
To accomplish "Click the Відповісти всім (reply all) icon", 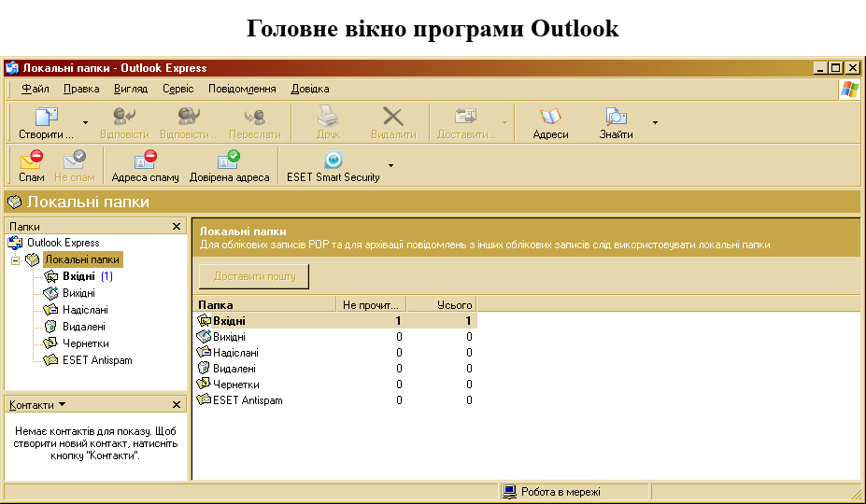I will (x=189, y=117).
